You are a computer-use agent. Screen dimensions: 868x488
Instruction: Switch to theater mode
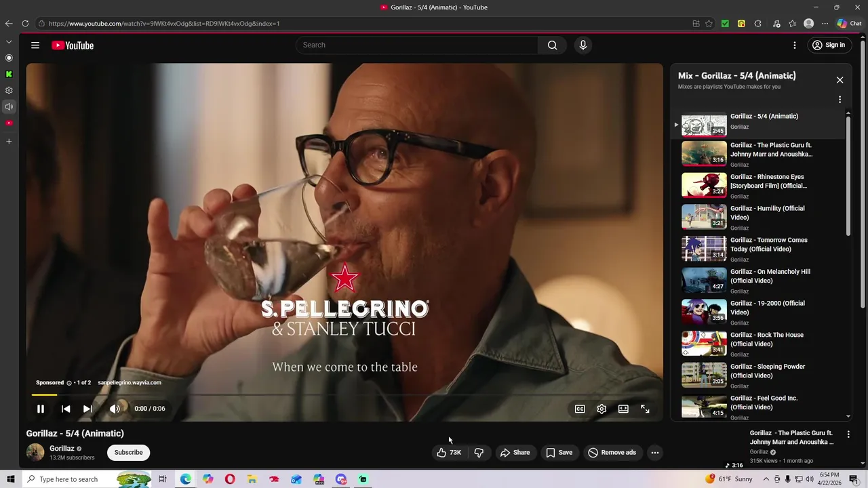(x=623, y=409)
